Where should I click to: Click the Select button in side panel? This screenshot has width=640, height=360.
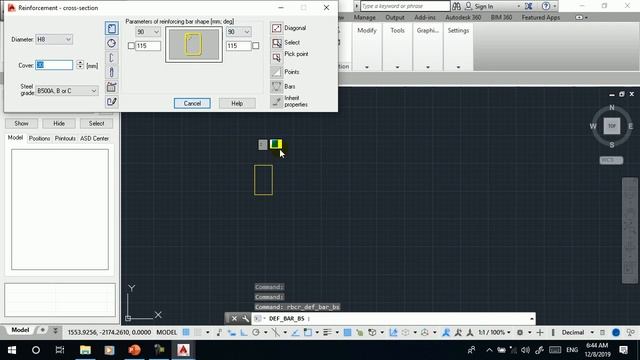[96, 123]
